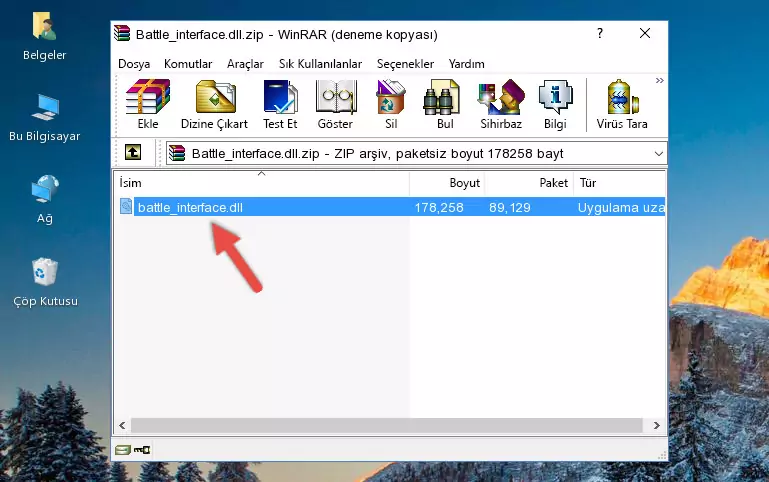Click the archive icon in address bar
The height and width of the screenshot is (482, 769).
click(177, 153)
